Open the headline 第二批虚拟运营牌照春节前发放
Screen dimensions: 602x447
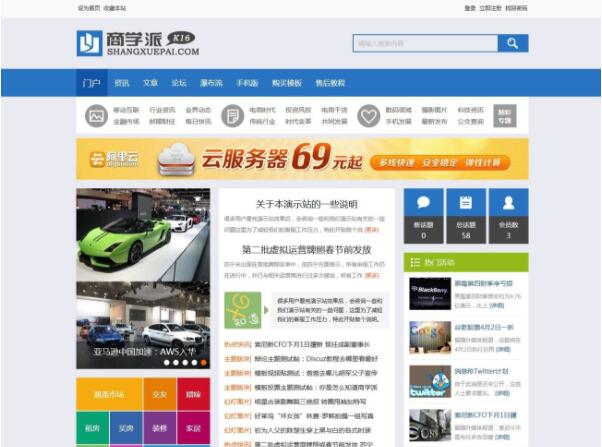click(x=307, y=250)
